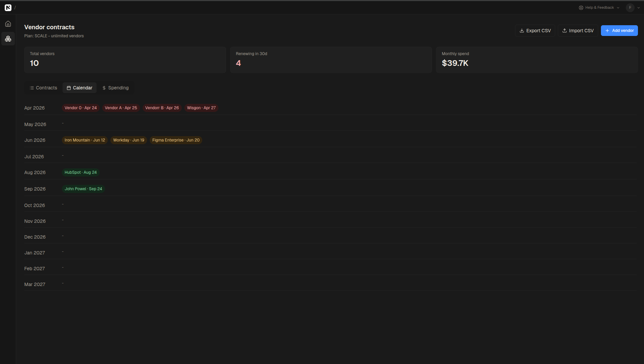
Task: Click the Export CSV button
Action: point(535,31)
